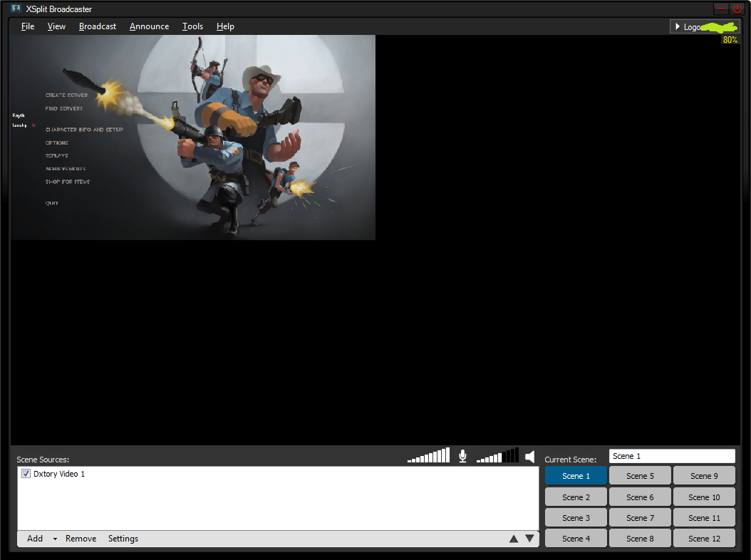Move source down with the down arrow
The image size is (751, 560).
click(x=529, y=539)
